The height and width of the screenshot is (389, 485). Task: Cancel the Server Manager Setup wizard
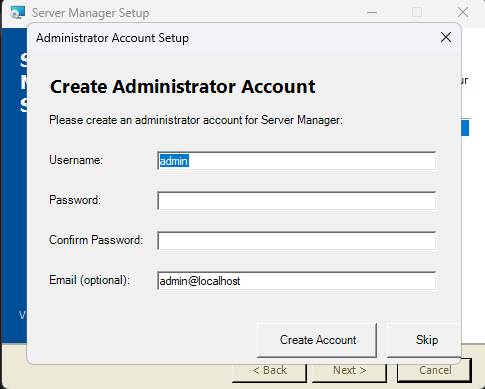pos(434,370)
